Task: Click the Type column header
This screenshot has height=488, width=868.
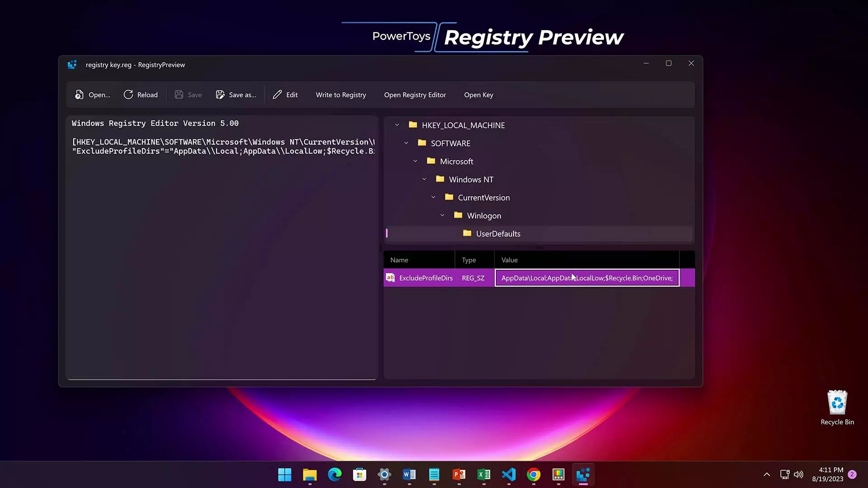Action: point(475,260)
